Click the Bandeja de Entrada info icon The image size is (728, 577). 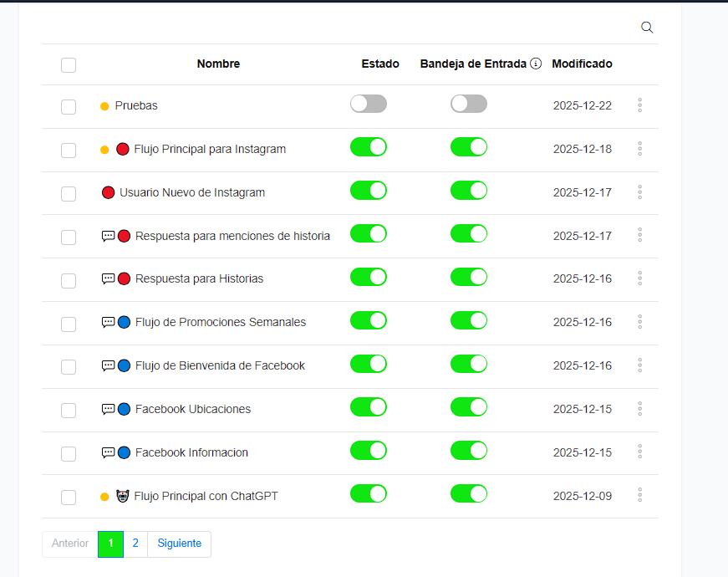point(536,64)
